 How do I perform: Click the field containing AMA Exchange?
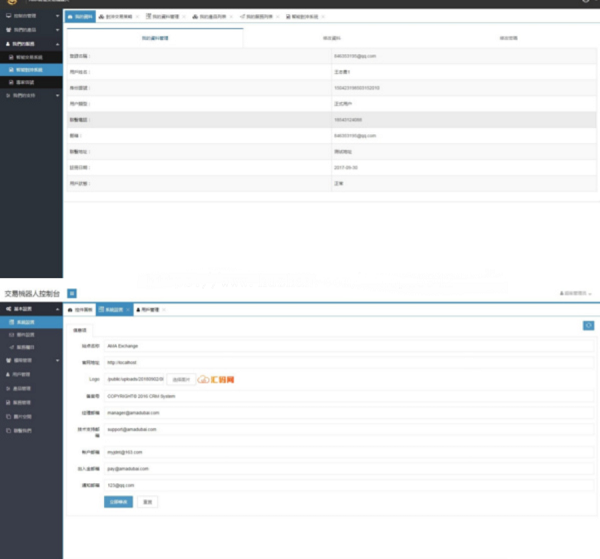[348, 346]
